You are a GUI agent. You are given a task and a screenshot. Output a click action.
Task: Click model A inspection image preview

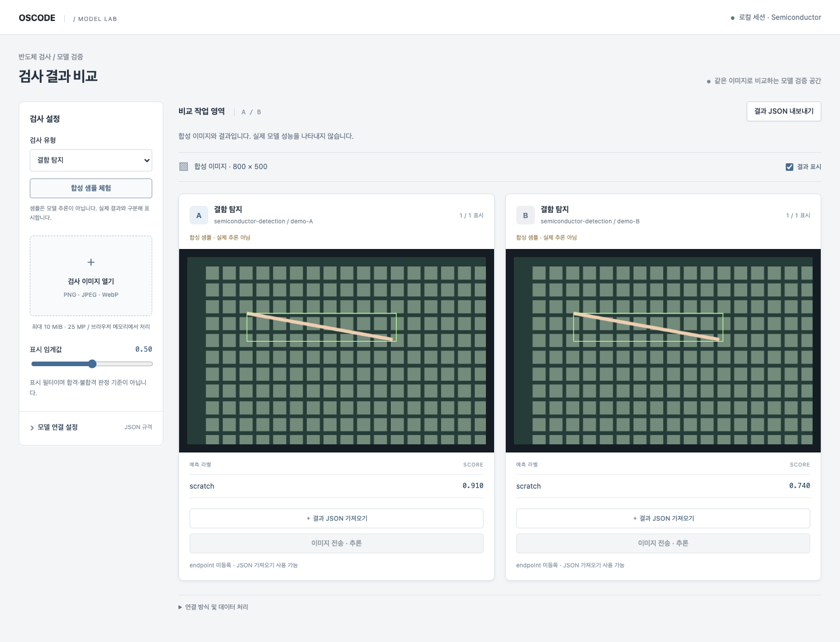coord(337,350)
